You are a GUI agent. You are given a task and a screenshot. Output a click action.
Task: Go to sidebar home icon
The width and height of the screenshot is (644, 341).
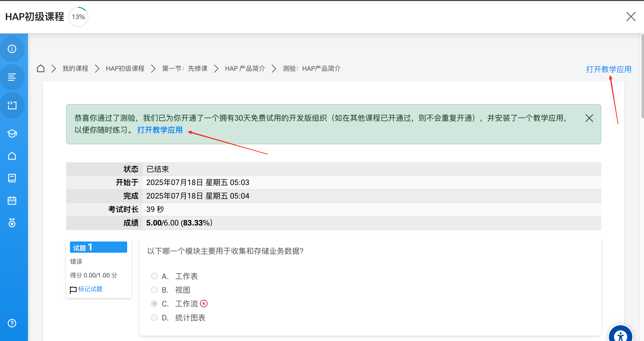tap(12, 156)
